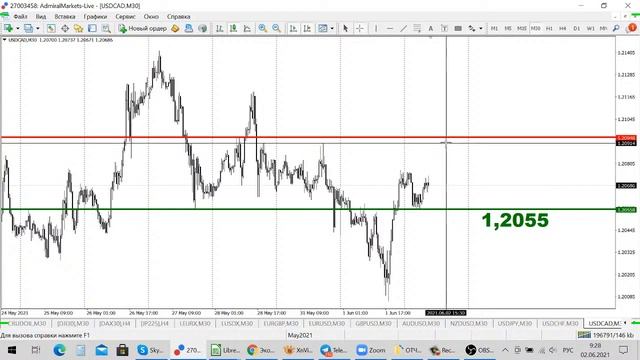Open the MetaEditor icon

point(175,28)
